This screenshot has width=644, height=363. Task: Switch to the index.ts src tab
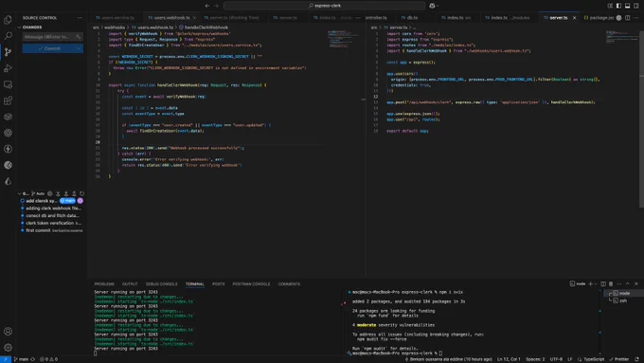(x=456, y=18)
